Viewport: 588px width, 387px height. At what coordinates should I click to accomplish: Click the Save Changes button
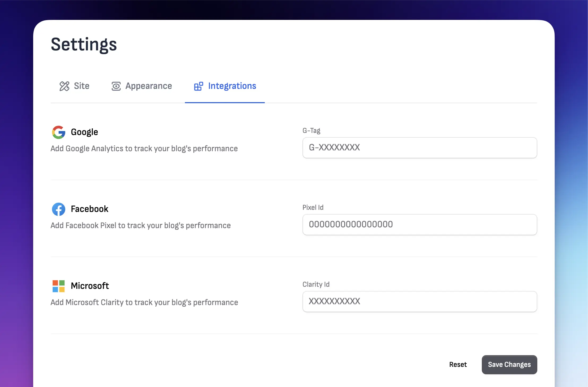tap(509, 364)
